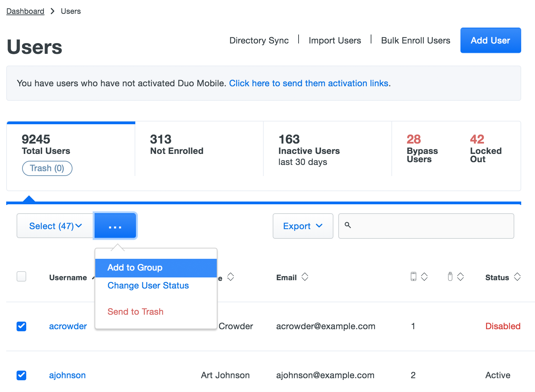
Task: Click the hardware token column icon
Action: [x=450, y=276]
